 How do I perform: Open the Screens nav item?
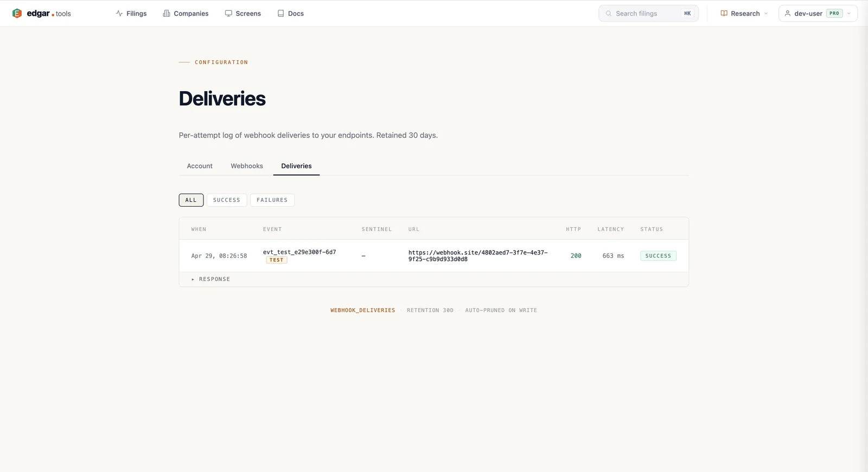pos(243,14)
